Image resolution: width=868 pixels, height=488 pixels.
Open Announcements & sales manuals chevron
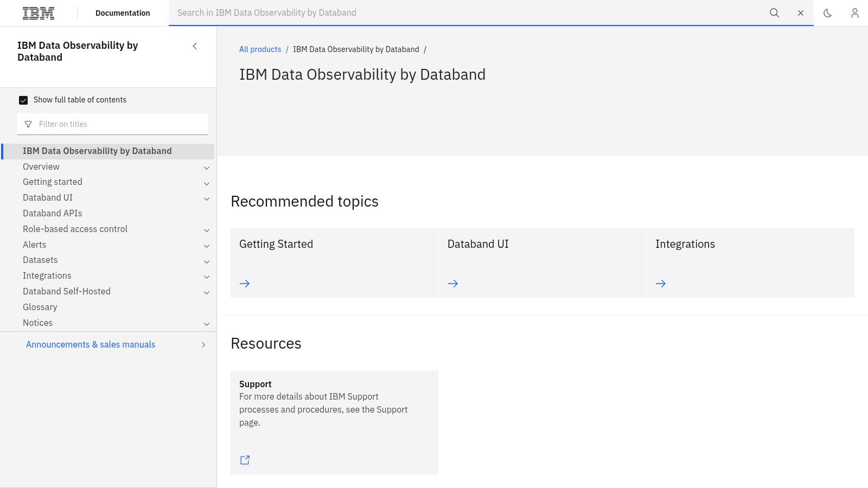pyautogui.click(x=203, y=345)
